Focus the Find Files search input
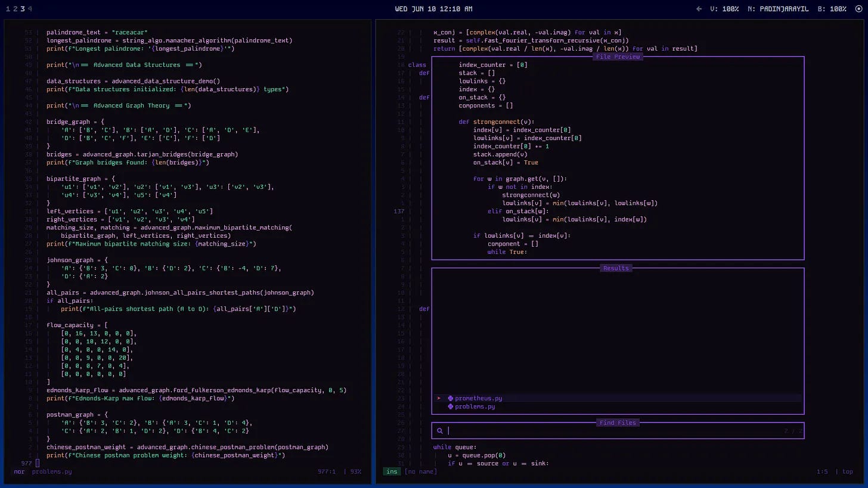Image resolution: width=868 pixels, height=488 pixels. pyautogui.click(x=618, y=431)
